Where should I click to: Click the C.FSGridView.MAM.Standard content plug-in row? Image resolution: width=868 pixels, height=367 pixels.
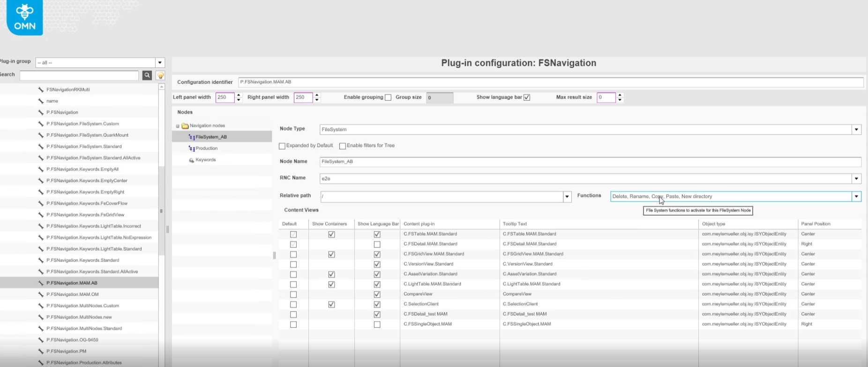click(434, 254)
